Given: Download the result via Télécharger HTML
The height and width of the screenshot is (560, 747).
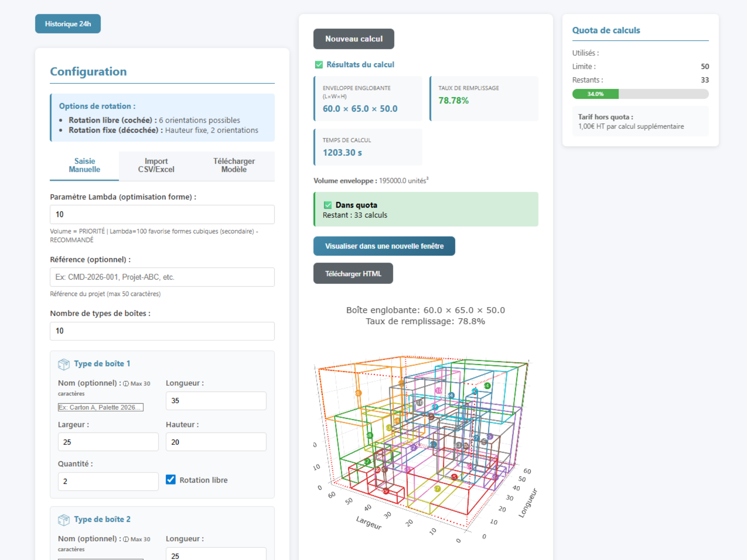Looking at the screenshot, I should click(352, 273).
